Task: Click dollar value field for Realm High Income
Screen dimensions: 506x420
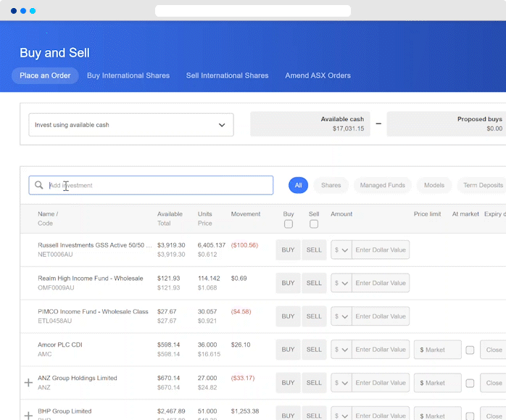Action: [x=381, y=283]
